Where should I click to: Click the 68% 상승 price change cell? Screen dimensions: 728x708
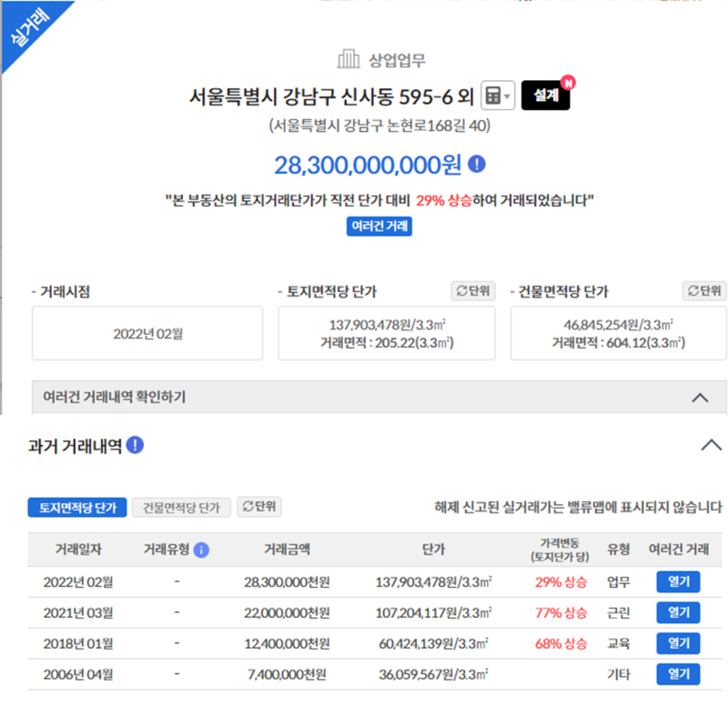click(x=561, y=643)
